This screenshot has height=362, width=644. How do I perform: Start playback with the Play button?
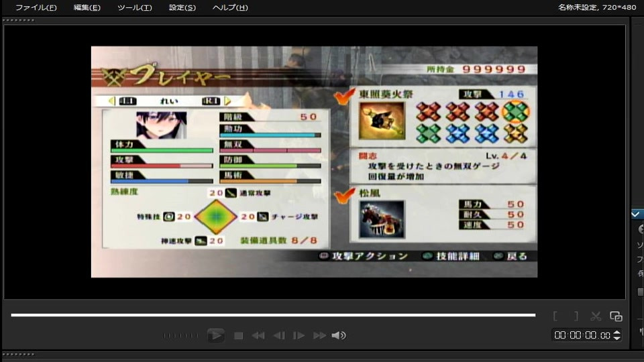pos(215,335)
